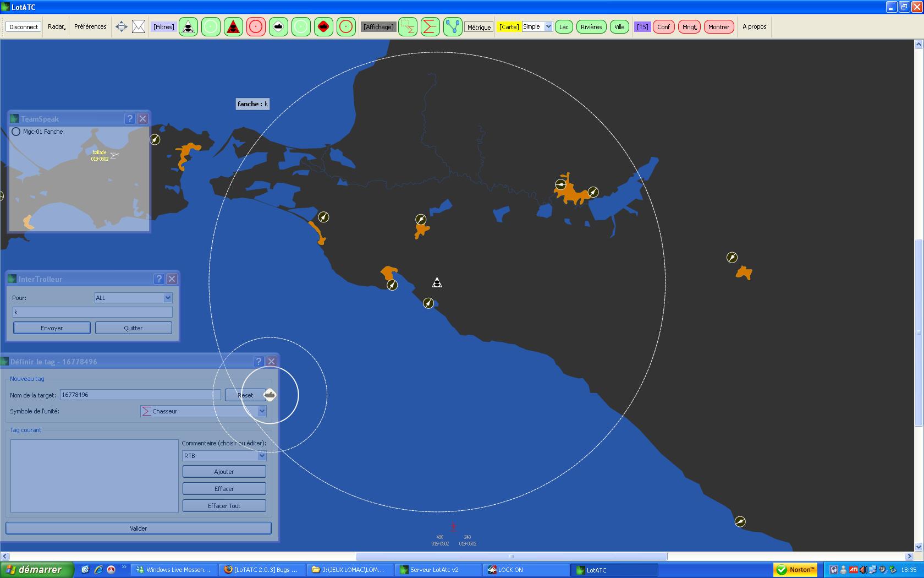Open the Radar menu
Screen dimensions: 924x578
(x=57, y=26)
